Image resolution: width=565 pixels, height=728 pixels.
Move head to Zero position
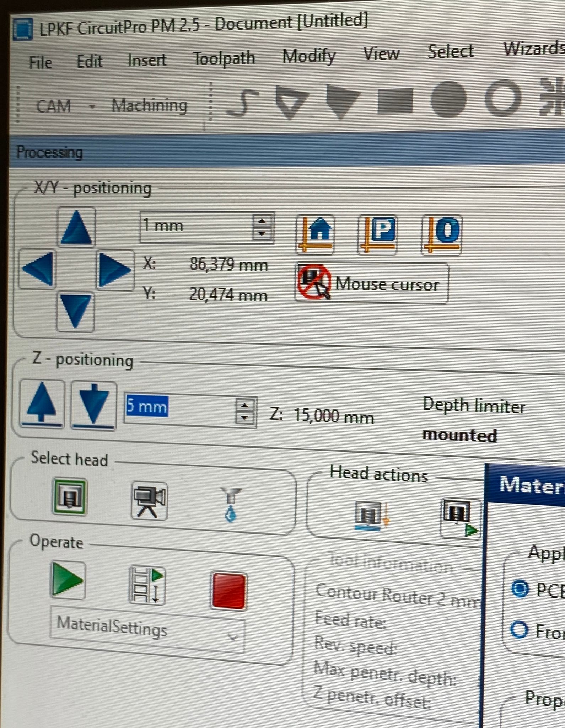point(441,235)
